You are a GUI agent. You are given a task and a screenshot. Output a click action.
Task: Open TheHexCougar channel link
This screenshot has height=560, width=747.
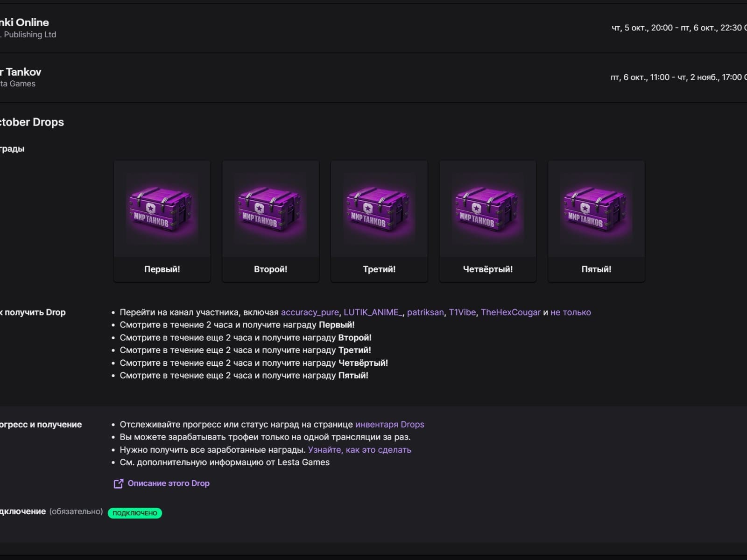511,313
